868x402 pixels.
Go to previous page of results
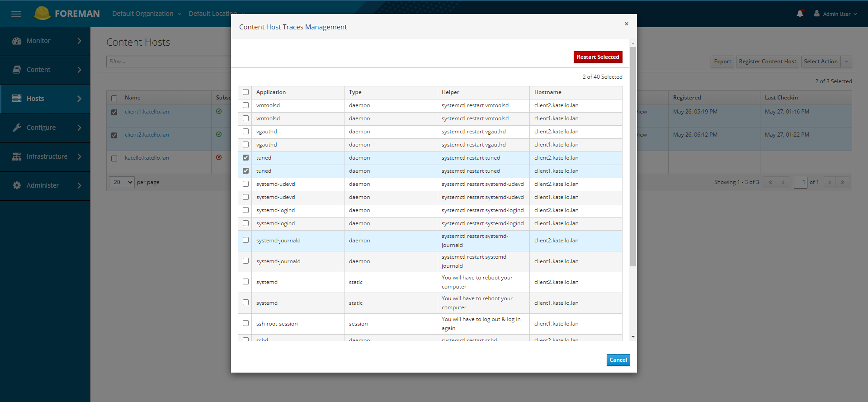coord(783,182)
